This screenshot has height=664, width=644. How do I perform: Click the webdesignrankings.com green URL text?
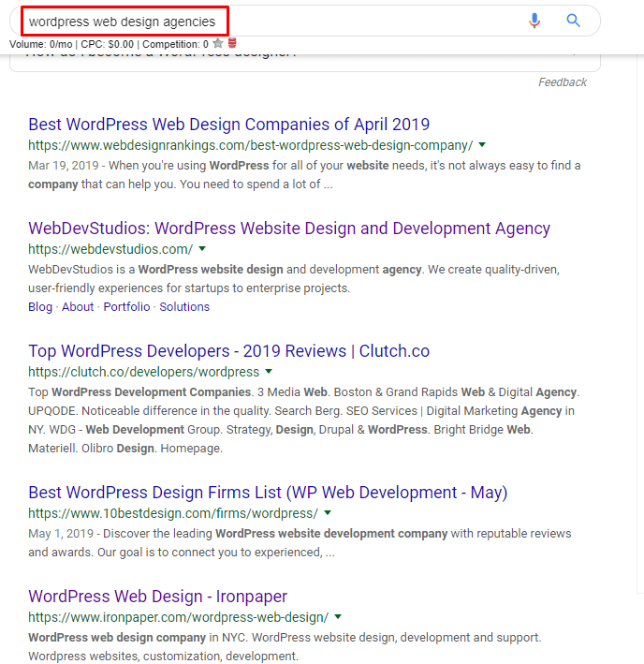pos(251,145)
